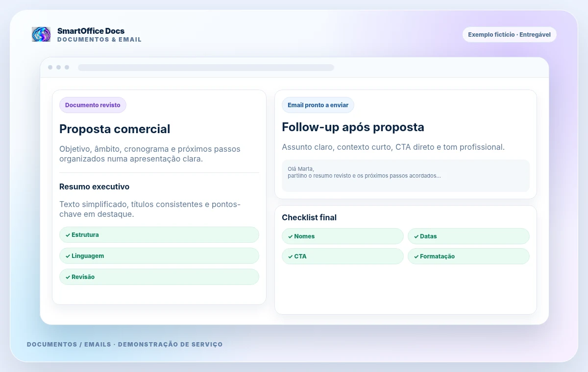Click the Datas checklist pill
Viewport: 588px width, 372px height.
click(468, 236)
